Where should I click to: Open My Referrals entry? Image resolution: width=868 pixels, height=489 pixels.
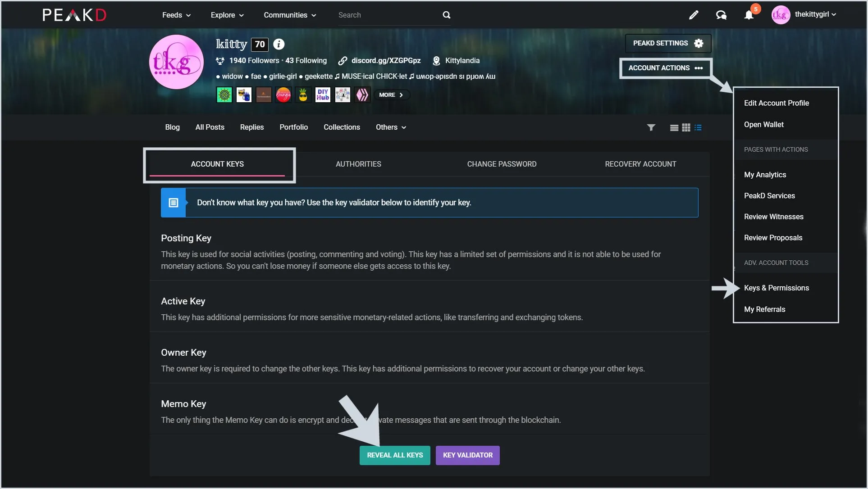pos(764,309)
